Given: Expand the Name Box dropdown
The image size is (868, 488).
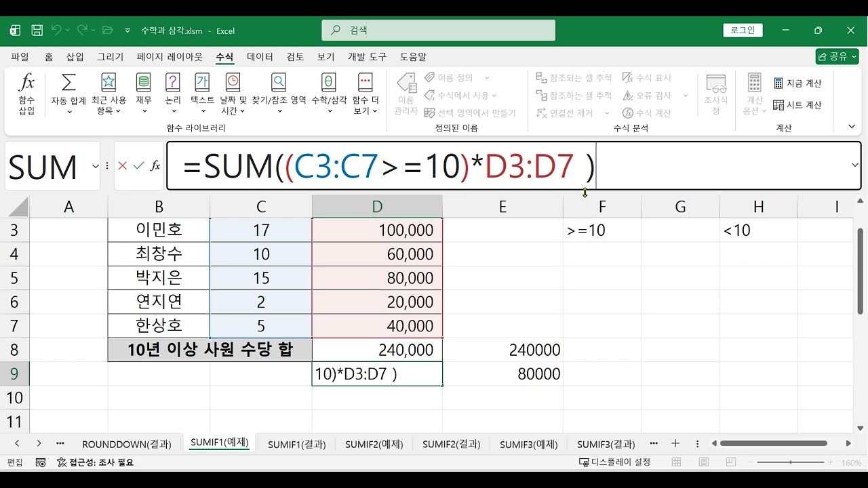Looking at the screenshot, I should (x=94, y=166).
